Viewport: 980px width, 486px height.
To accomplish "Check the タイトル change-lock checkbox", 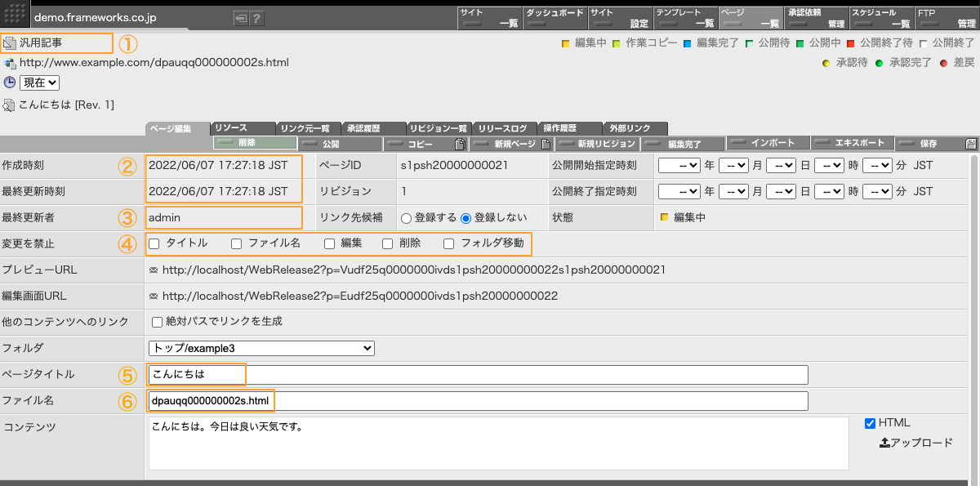I will tap(154, 243).
